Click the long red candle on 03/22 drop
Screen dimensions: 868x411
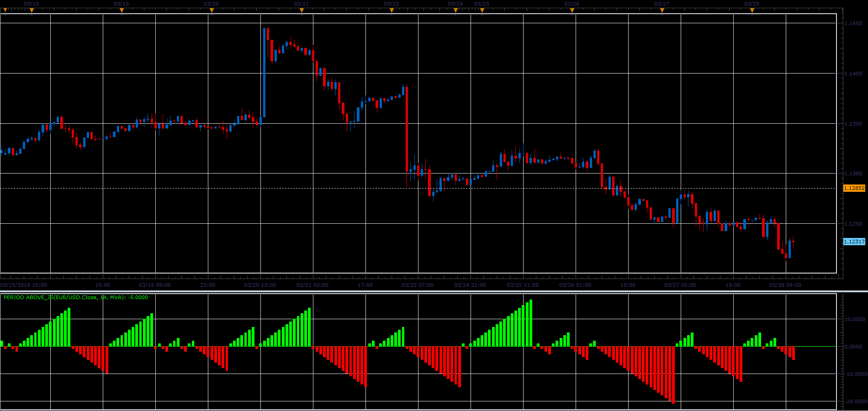pyautogui.click(x=407, y=129)
